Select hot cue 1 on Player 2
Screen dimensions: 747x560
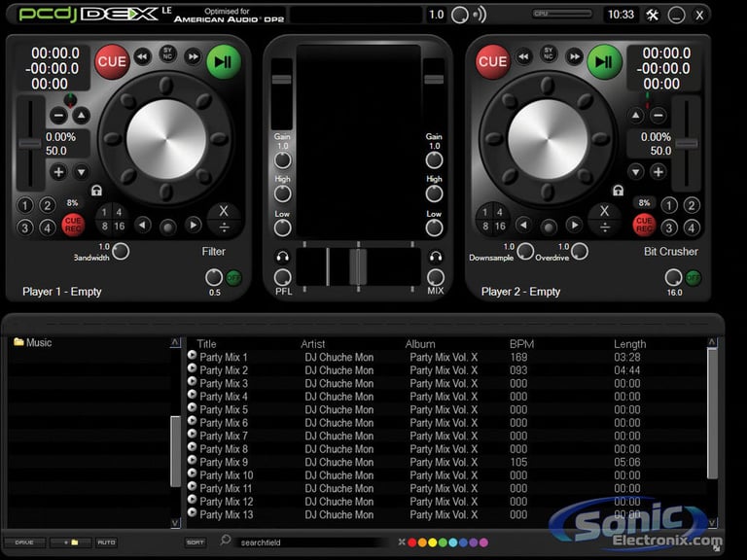tap(669, 206)
